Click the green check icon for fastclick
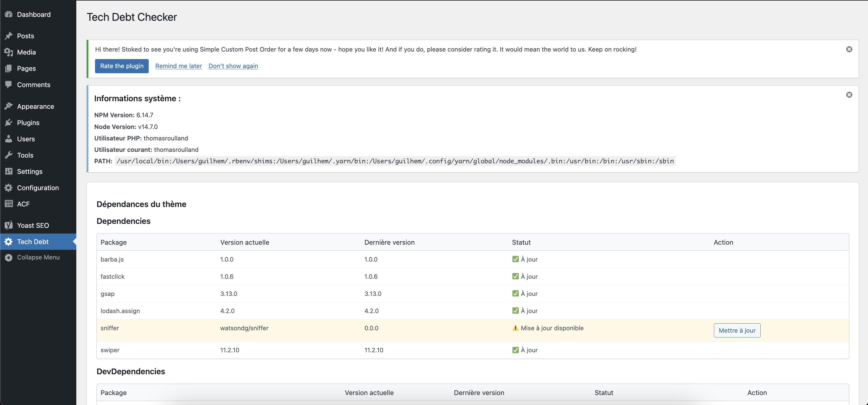Viewport: 868px width, 405px height. pyautogui.click(x=515, y=276)
